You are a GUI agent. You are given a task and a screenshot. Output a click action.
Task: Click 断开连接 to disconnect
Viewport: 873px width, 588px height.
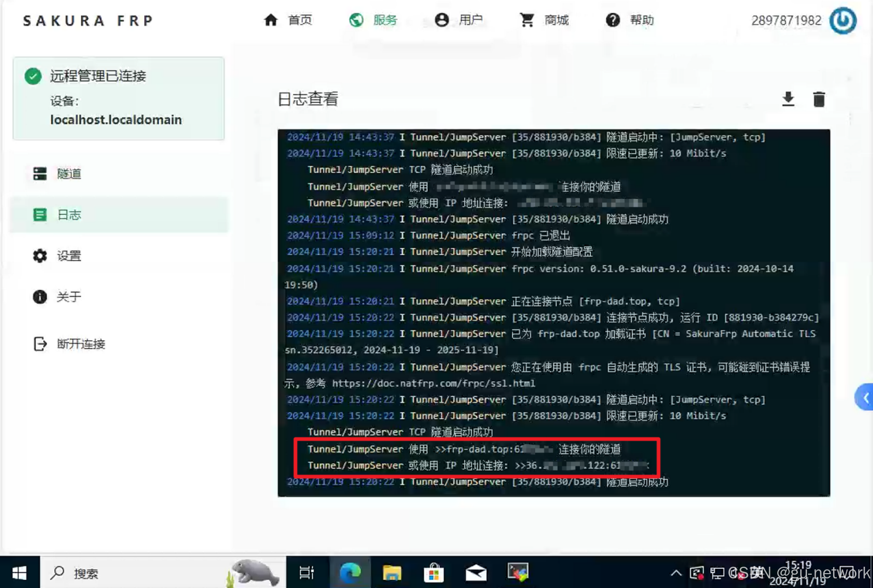click(x=119, y=344)
